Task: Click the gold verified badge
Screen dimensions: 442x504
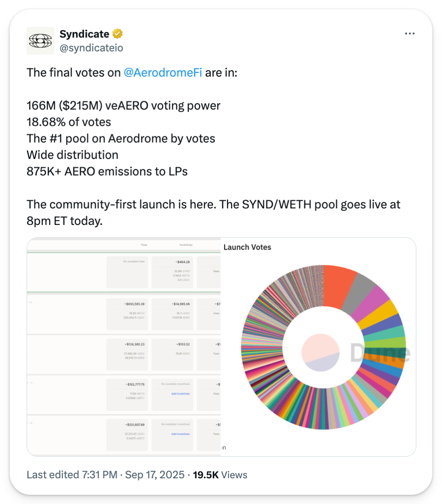Action: [x=118, y=34]
